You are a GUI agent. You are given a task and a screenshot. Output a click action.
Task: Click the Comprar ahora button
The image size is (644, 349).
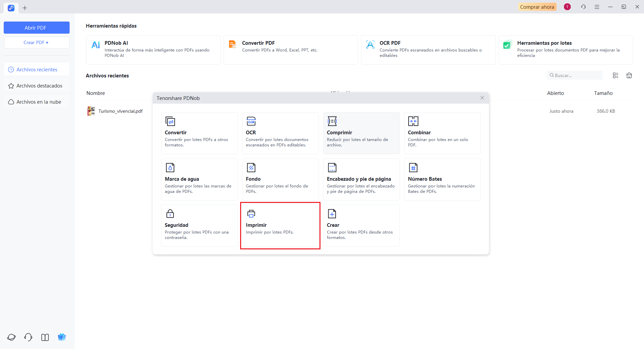[x=537, y=7]
